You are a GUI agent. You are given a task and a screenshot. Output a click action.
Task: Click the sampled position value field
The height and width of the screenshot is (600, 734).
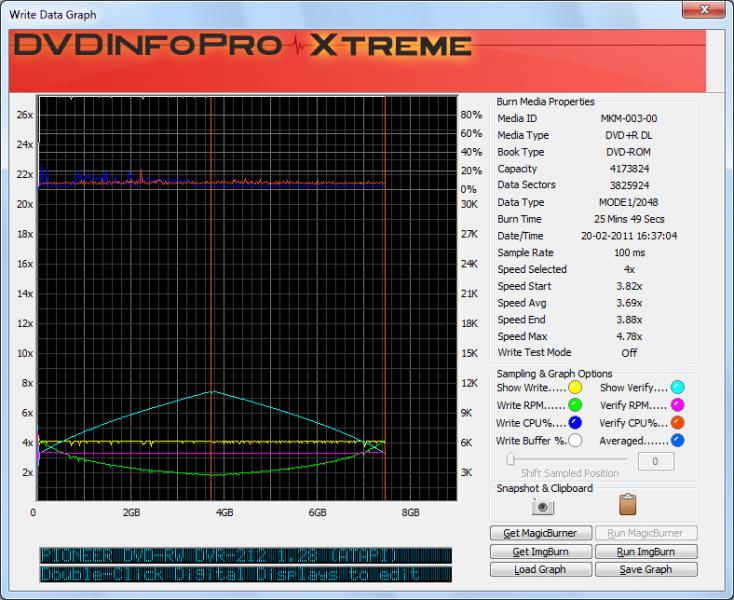pos(656,461)
